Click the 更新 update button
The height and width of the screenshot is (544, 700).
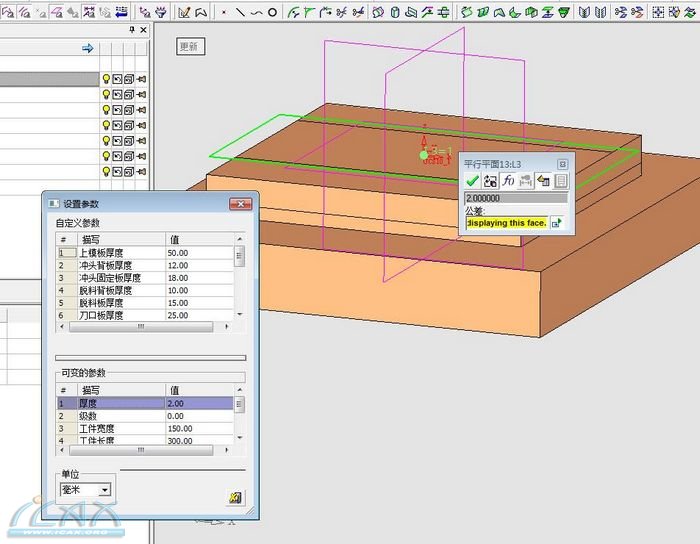pos(189,47)
